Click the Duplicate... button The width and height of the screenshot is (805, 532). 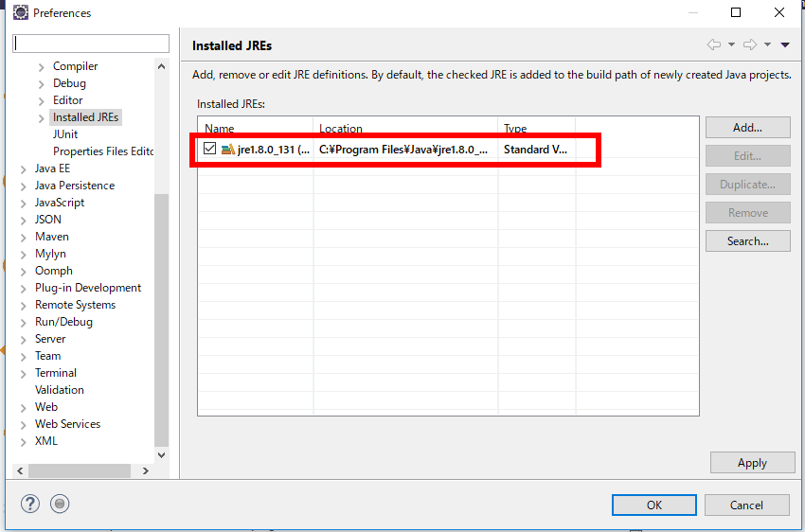tap(747, 185)
